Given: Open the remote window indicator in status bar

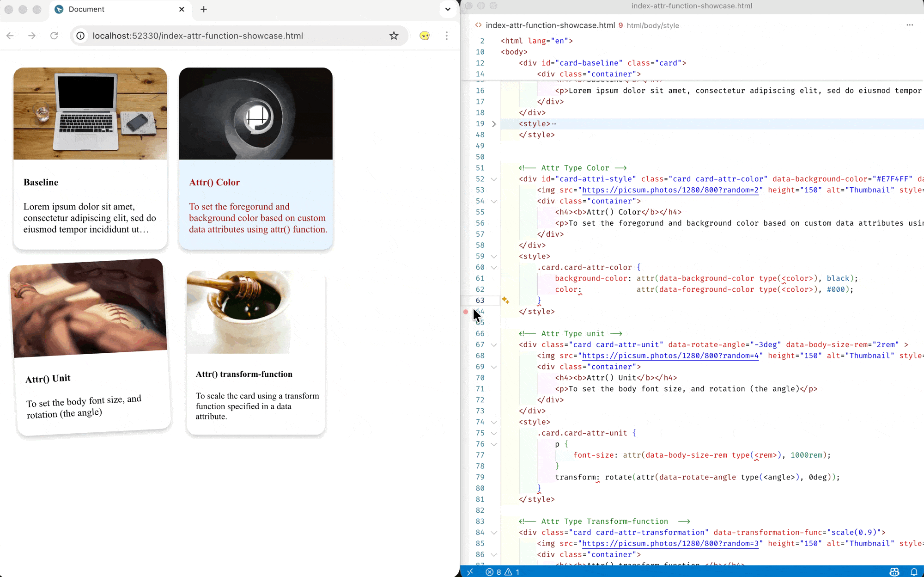Looking at the screenshot, I should click(470, 572).
